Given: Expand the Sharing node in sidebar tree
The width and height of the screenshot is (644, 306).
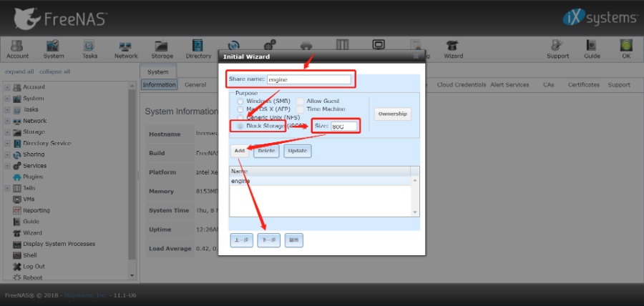Looking at the screenshot, I should click(x=7, y=154).
